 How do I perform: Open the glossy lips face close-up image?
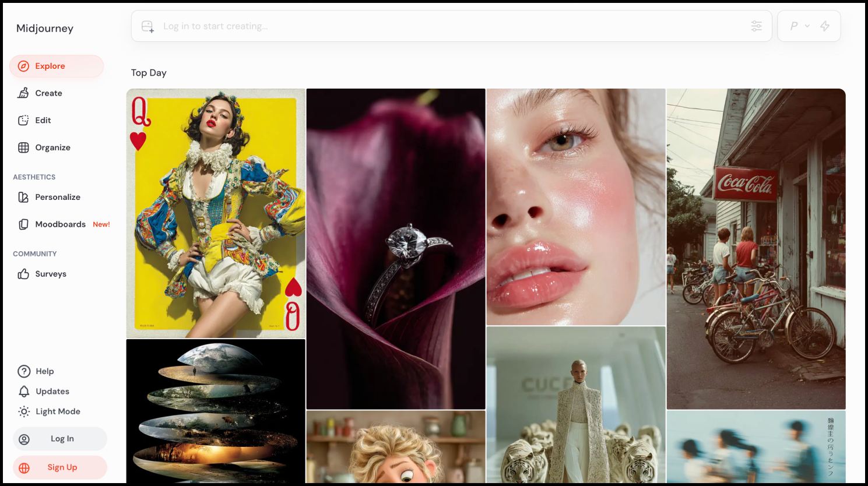pyautogui.click(x=576, y=207)
